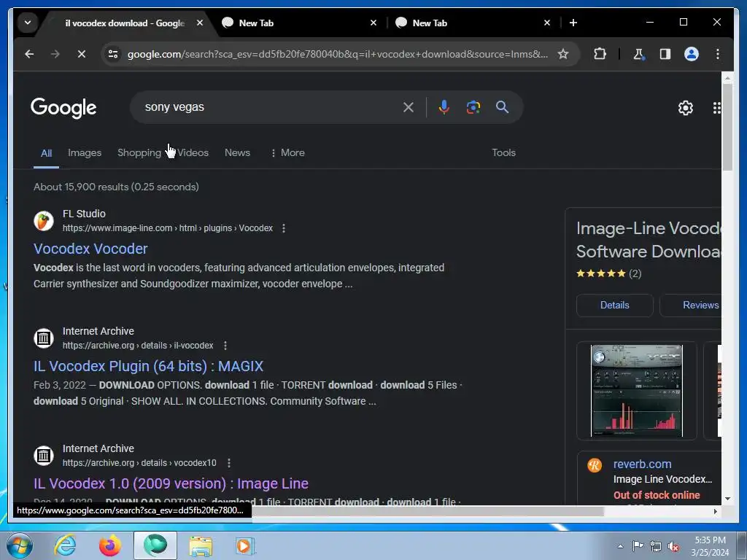Open IL Vocodex 1.0 (2009 version) link

171,483
